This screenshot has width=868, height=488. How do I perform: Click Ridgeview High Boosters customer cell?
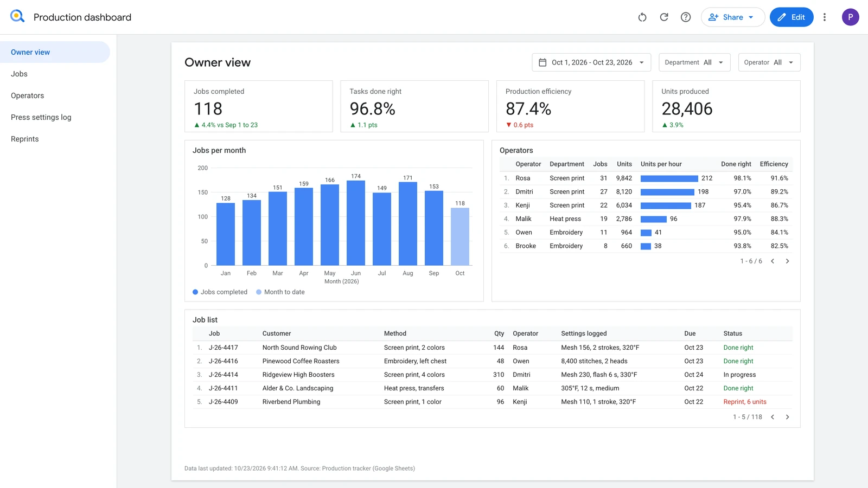coord(298,375)
